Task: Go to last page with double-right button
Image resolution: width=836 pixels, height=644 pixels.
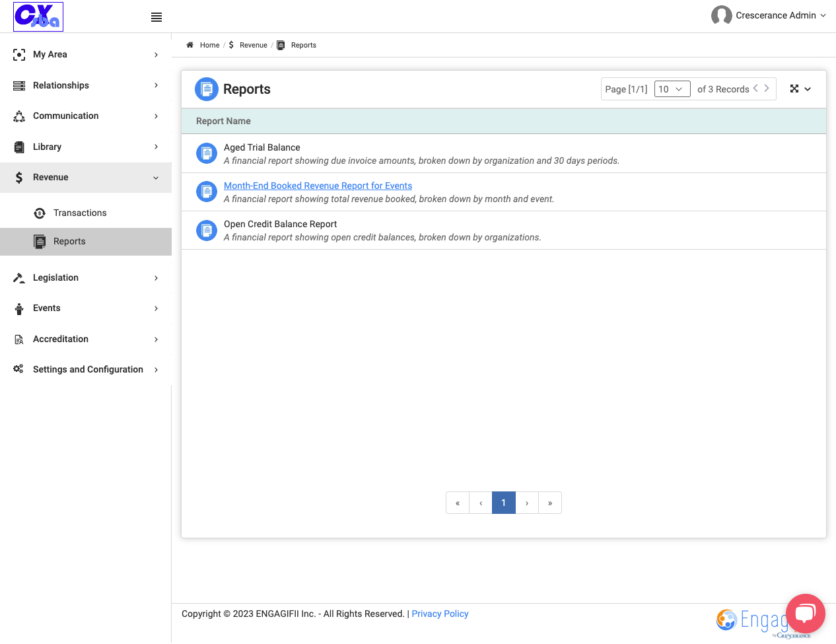Action: click(x=550, y=503)
